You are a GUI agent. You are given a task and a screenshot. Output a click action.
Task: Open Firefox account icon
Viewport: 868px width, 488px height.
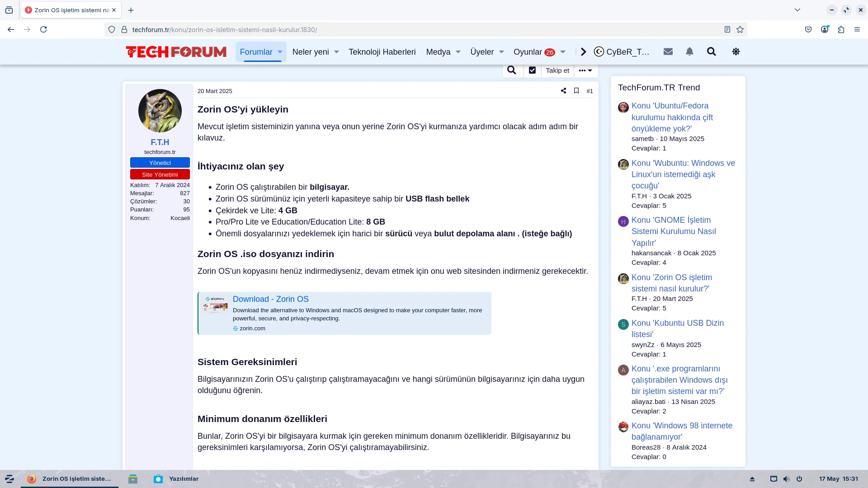coord(825,29)
